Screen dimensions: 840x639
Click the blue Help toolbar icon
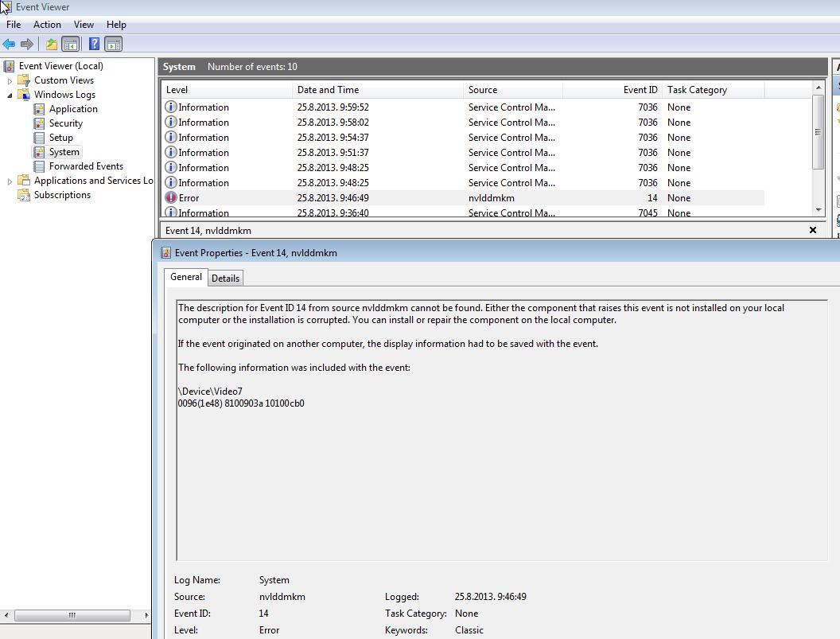click(94, 45)
